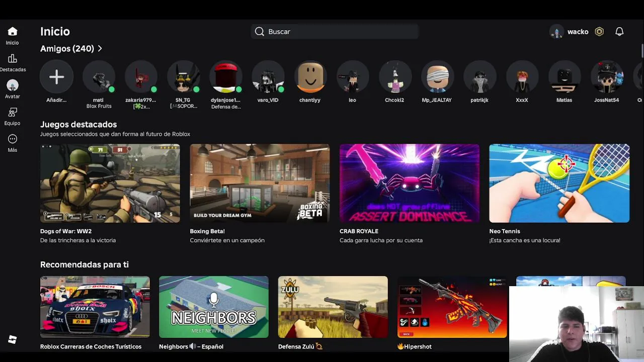Click the Juegos destacados heading
Screen dimensions: 644x362
pos(78,124)
